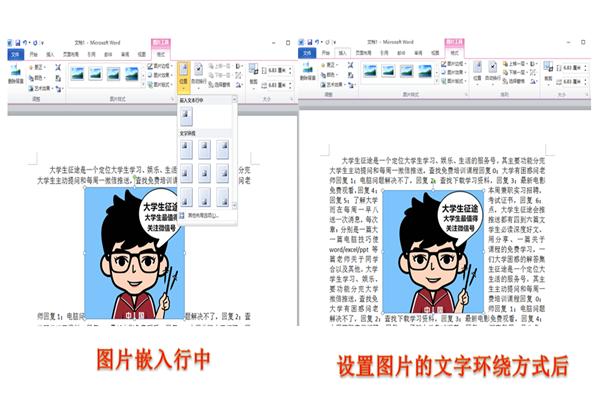The image size is (600, 399).
Task: Open More Layout Options (其他布局选项) entry
Action: pyautogui.click(x=199, y=216)
